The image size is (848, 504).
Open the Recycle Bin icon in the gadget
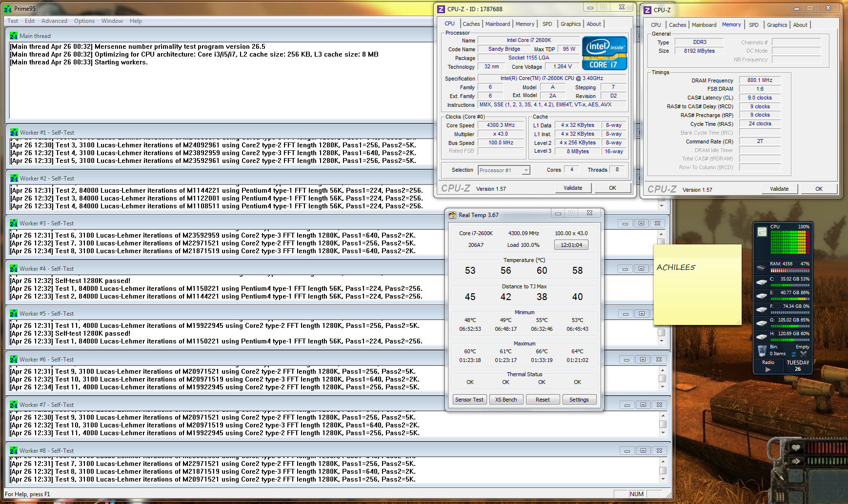(762, 350)
